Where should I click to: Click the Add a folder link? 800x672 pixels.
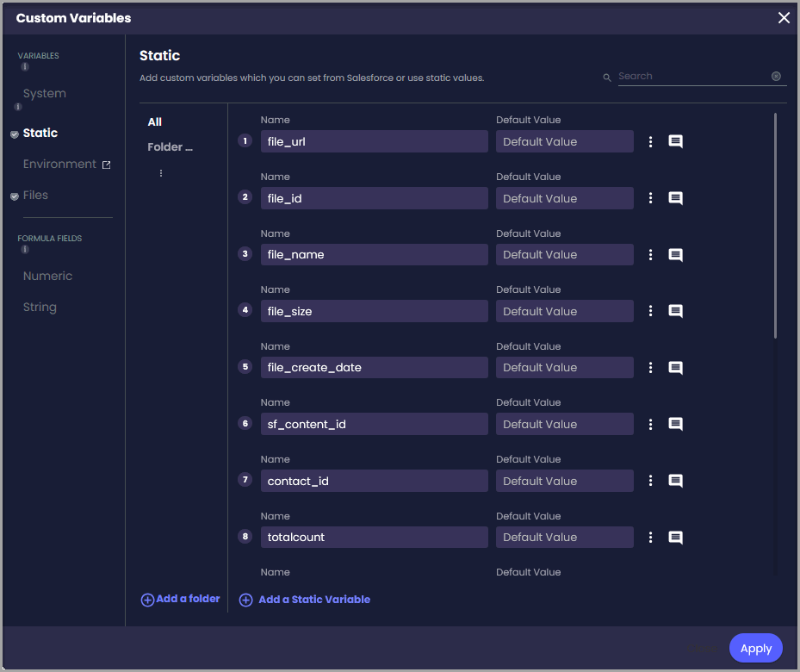point(188,599)
